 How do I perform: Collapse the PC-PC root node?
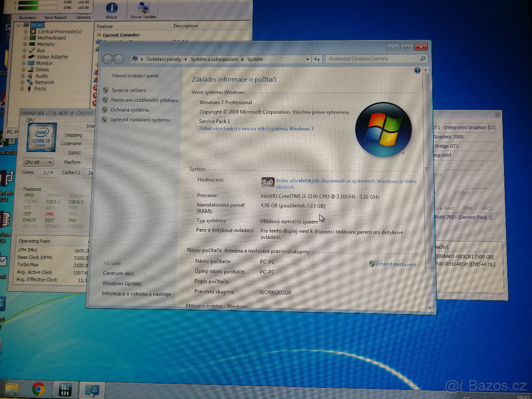coord(19,25)
